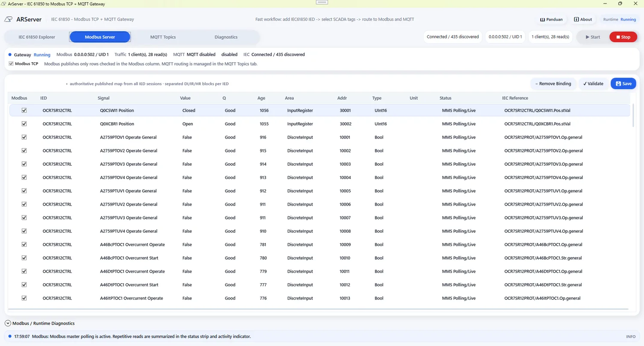Click address cell 10009
The image size is (644, 346).
click(345, 245)
